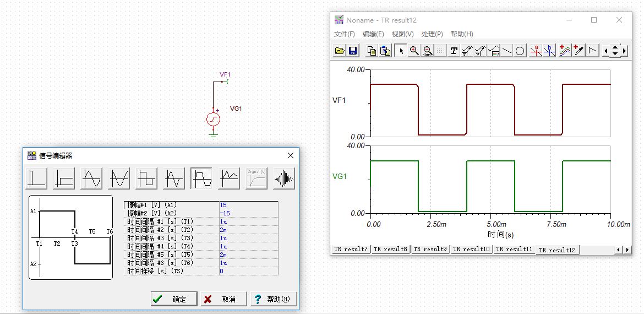The image size is (644, 314).
Task: Select the unit step waveform
Action: coord(64,178)
